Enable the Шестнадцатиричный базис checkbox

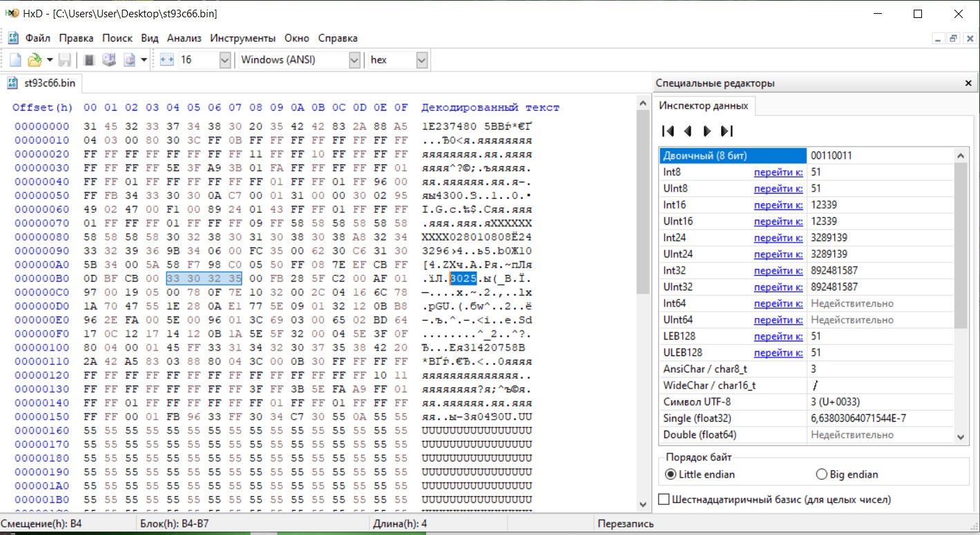click(x=664, y=499)
